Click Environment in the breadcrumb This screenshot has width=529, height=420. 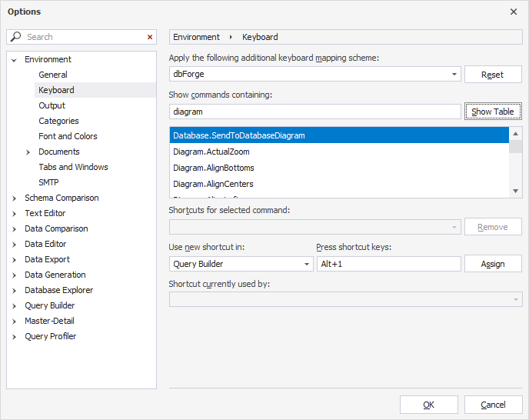coord(196,37)
